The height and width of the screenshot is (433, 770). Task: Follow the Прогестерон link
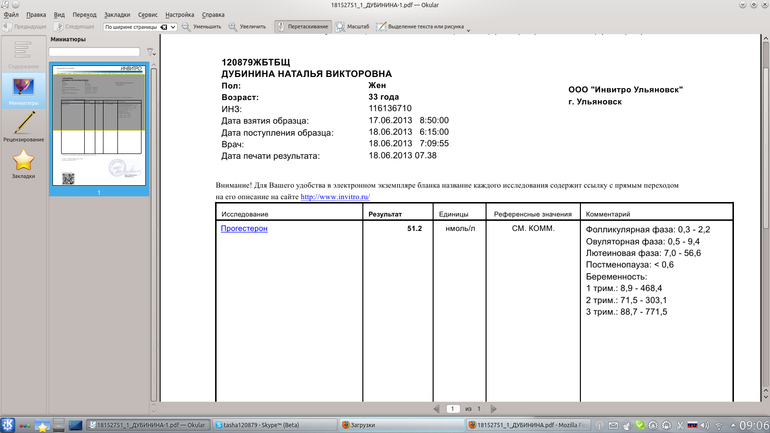tap(244, 229)
